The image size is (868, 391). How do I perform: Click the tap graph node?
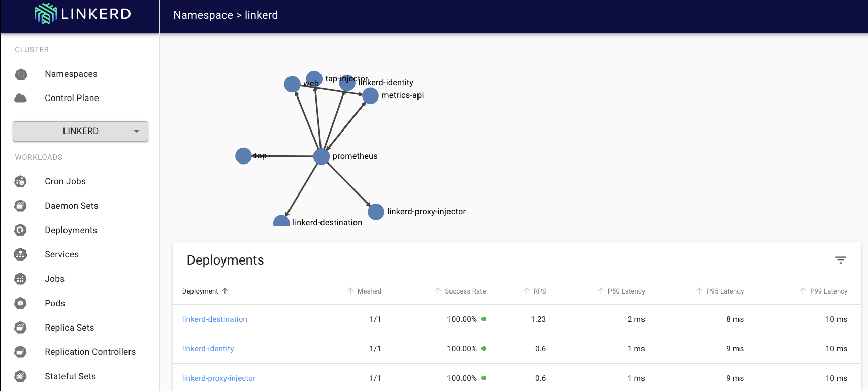click(243, 156)
